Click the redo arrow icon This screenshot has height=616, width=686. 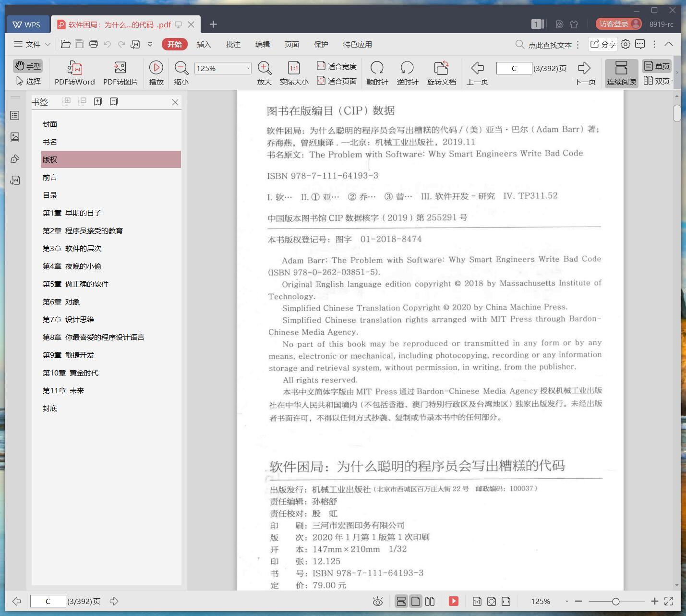(121, 44)
